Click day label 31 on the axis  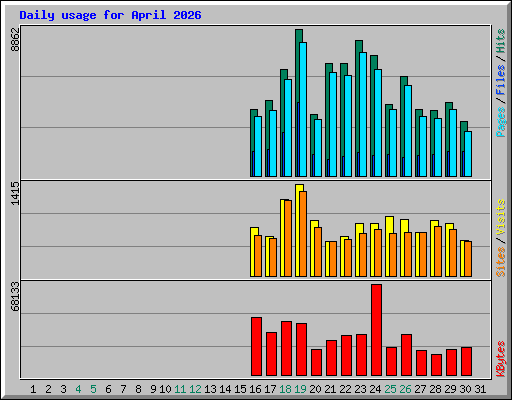[x=480, y=389]
